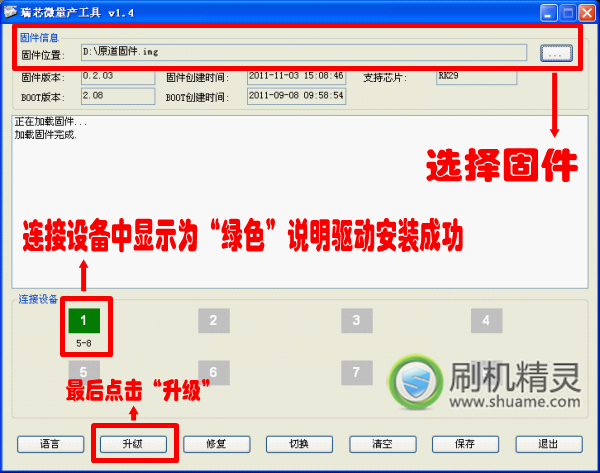
Task: Select the gray device slot 6
Action: (214, 372)
